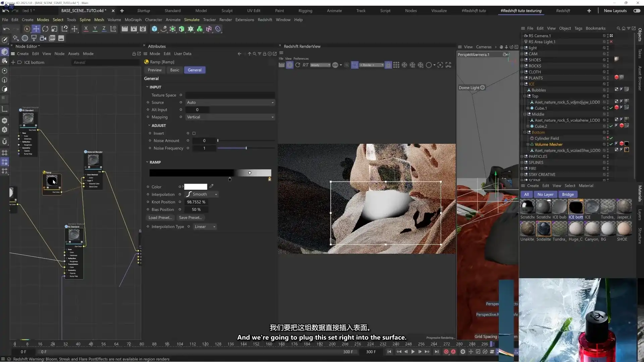This screenshot has height=362, width=644.
Task: Open the MoGraph menu
Action: 133,19
